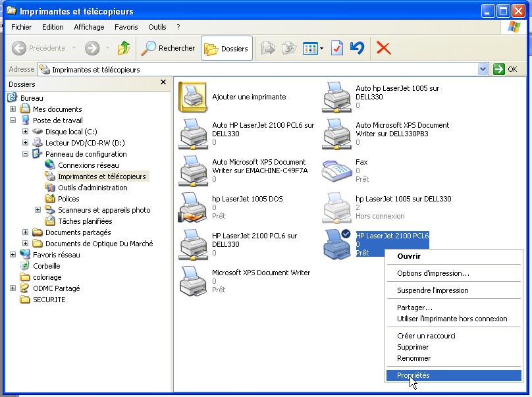The width and height of the screenshot is (532, 397).
Task: Click the red Delete X toolbar icon
Action: (383, 48)
